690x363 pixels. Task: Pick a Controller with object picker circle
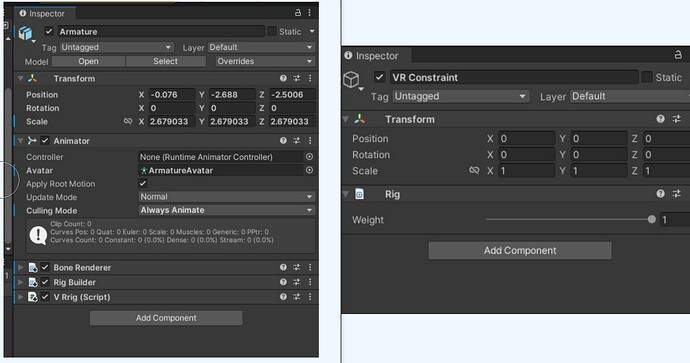pyautogui.click(x=309, y=157)
